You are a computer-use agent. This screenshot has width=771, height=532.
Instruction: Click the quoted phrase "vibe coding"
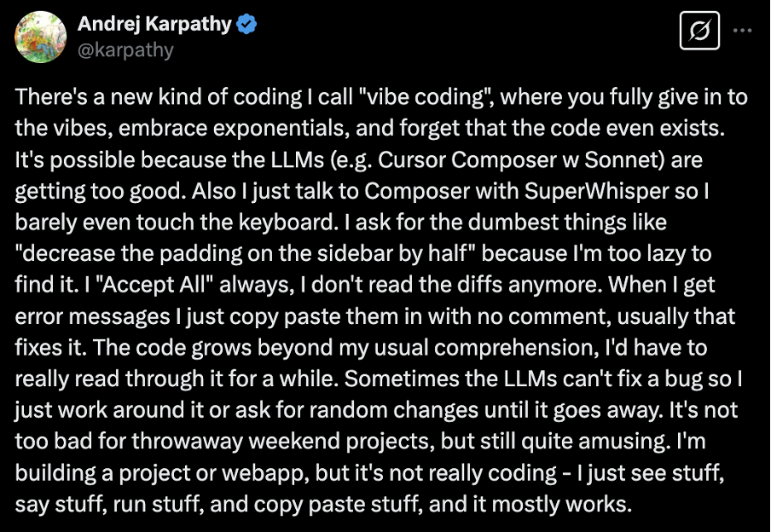(x=425, y=97)
